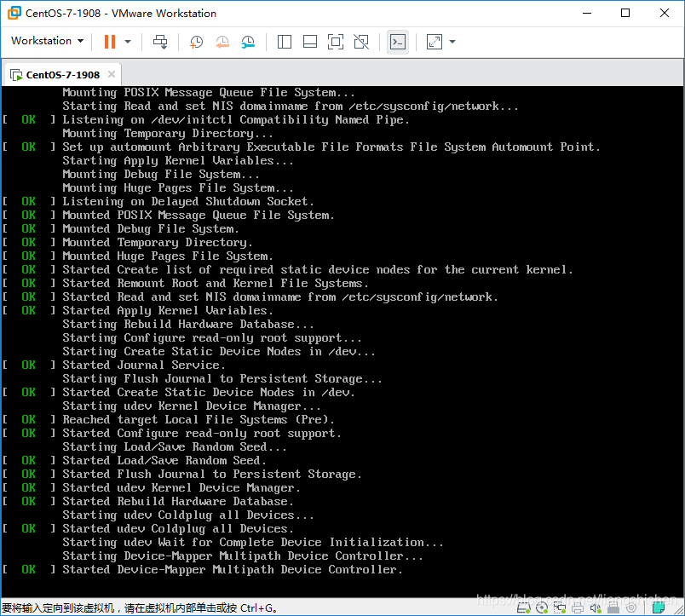The height and width of the screenshot is (616, 685).
Task: Click the sound card status icon
Action: (596, 607)
